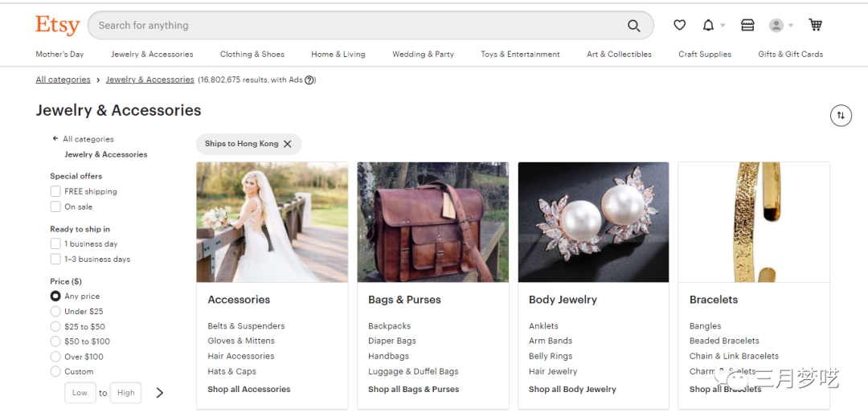Click the Etsy logo
The width and height of the screenshot is (868, 417).
[x=57, y=26]
